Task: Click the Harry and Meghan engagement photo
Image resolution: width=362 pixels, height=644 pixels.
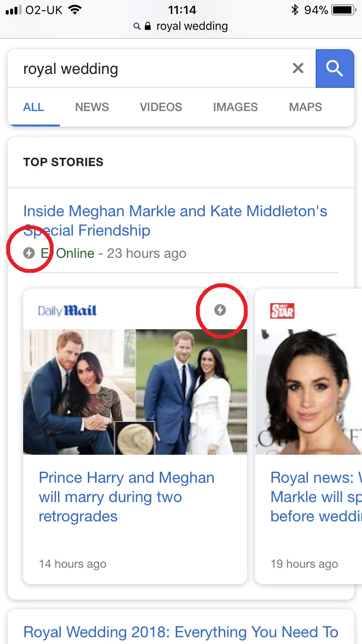Action: [135, 392]
